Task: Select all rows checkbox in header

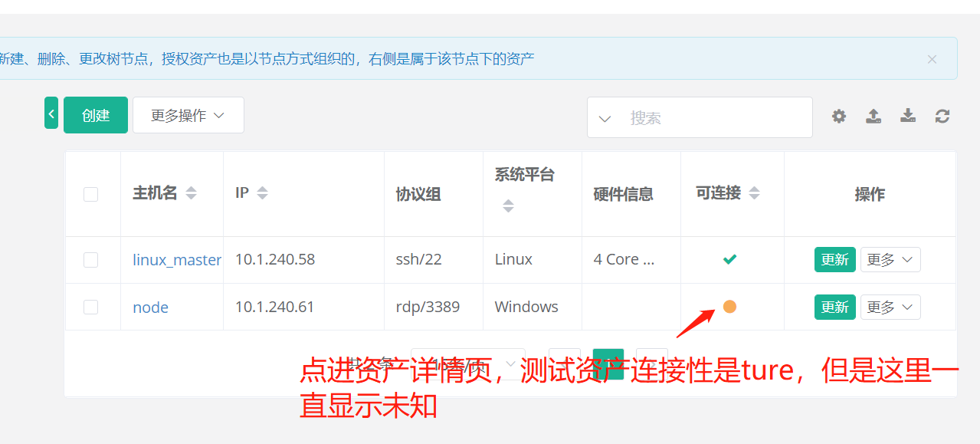Action: pos(90,194)
